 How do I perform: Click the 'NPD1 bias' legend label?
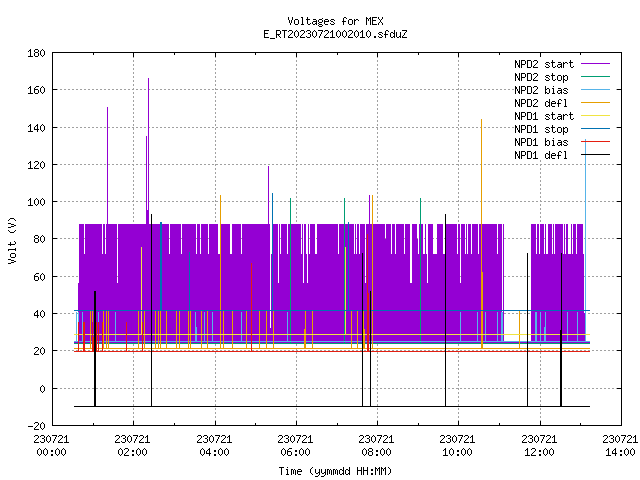click(541, 142)
